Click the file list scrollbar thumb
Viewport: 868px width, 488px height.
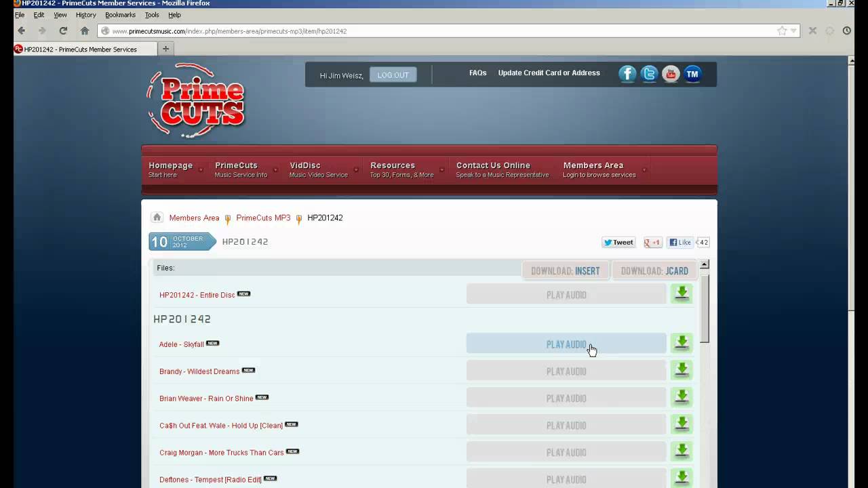705,308
